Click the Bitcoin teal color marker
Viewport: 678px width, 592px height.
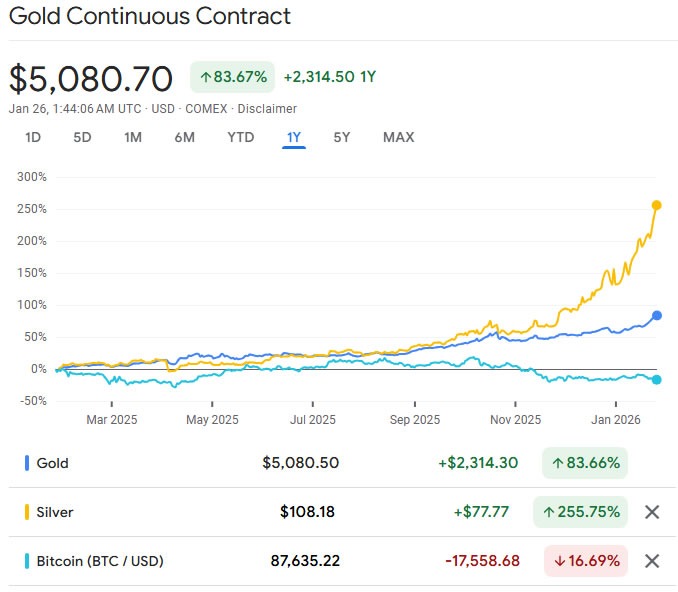tap(27, 561)
